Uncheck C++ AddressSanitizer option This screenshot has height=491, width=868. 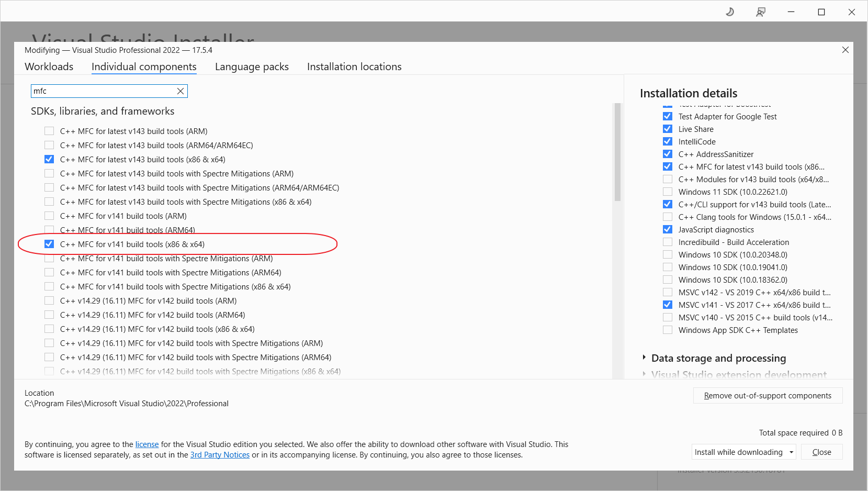pos(668,154)
